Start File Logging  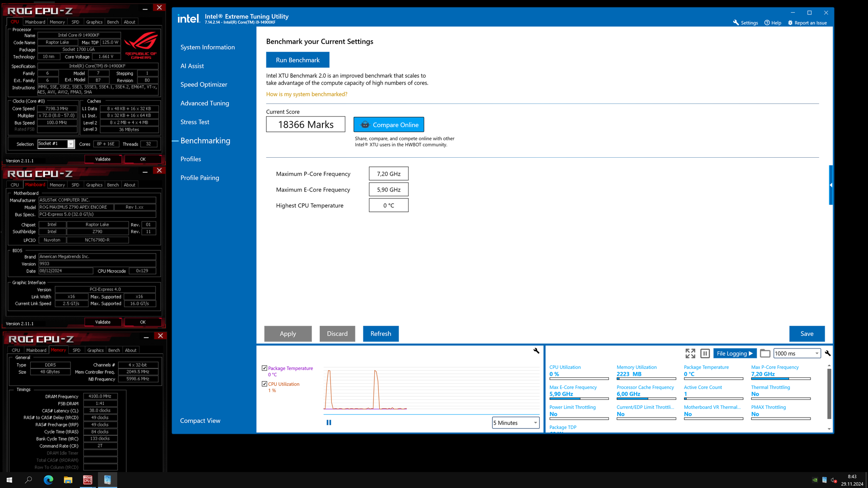tap(735, 353)
